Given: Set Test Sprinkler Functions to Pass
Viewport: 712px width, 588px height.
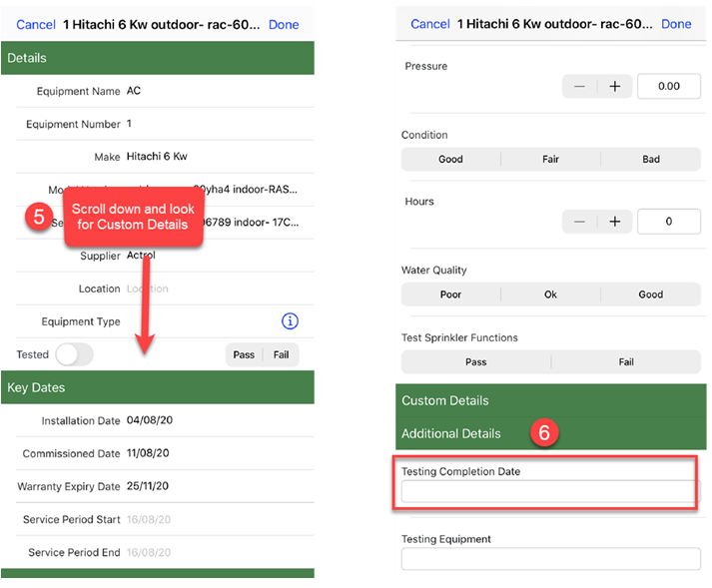Looking at the screenshot, I should (475, 361).
